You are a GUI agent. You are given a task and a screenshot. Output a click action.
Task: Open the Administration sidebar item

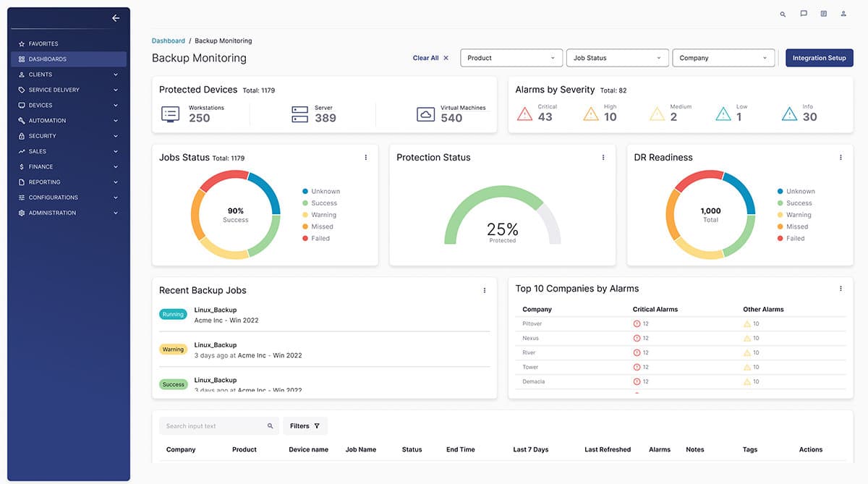69,213
